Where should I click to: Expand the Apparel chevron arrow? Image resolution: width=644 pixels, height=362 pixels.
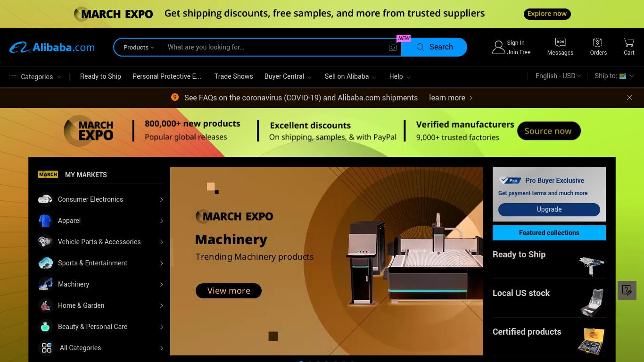pyautogui.click(x=161, y=221)
